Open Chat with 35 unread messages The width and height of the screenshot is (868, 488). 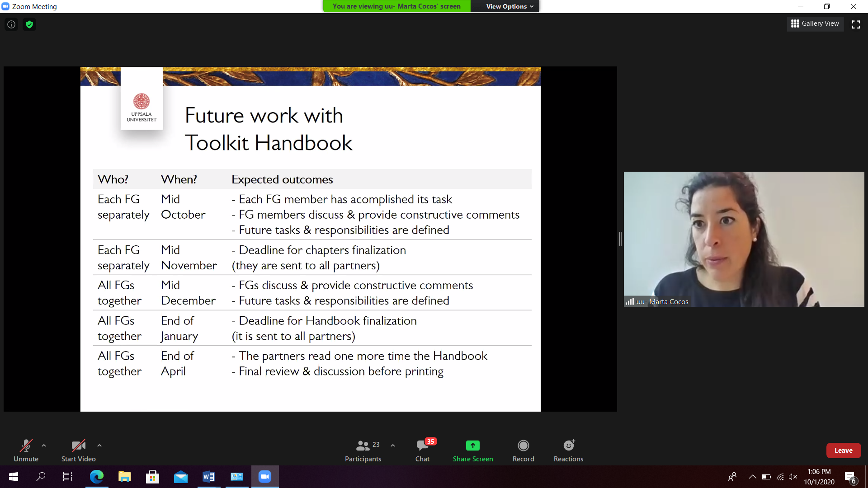423,450
